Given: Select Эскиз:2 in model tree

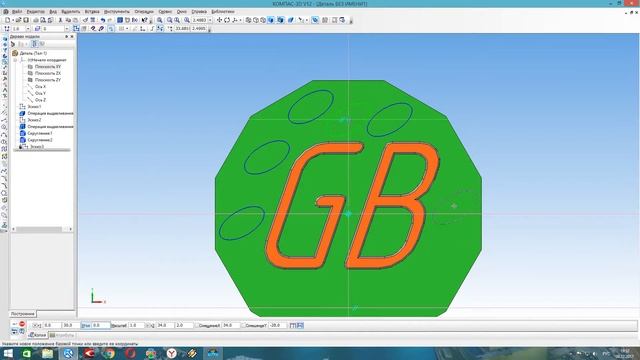Looking at the screenshot, I should click(34, 120).
